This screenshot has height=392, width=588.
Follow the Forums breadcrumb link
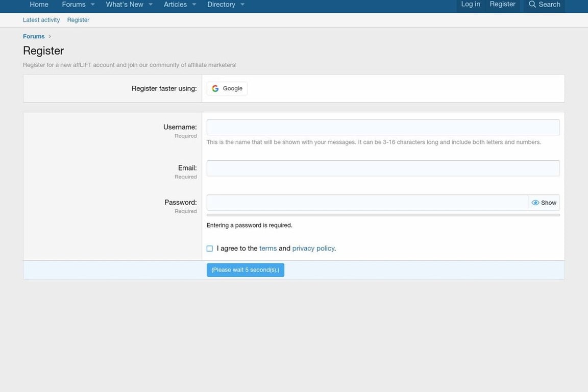point(33,36)
